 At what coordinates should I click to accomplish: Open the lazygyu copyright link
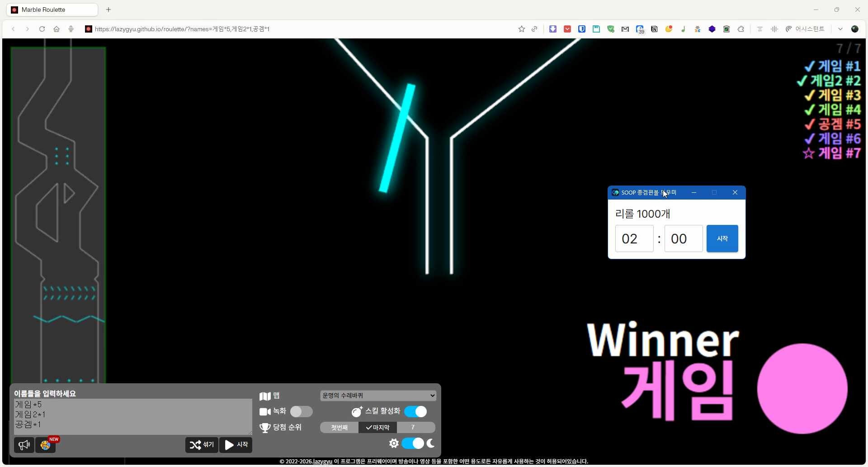pyautogui.click(x=323, y=462)
